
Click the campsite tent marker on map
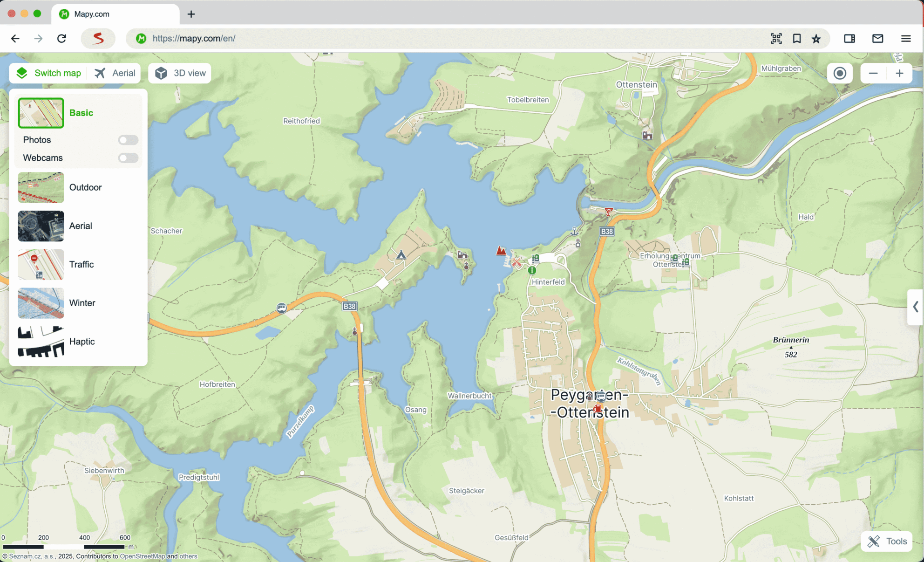pos(401,255)
